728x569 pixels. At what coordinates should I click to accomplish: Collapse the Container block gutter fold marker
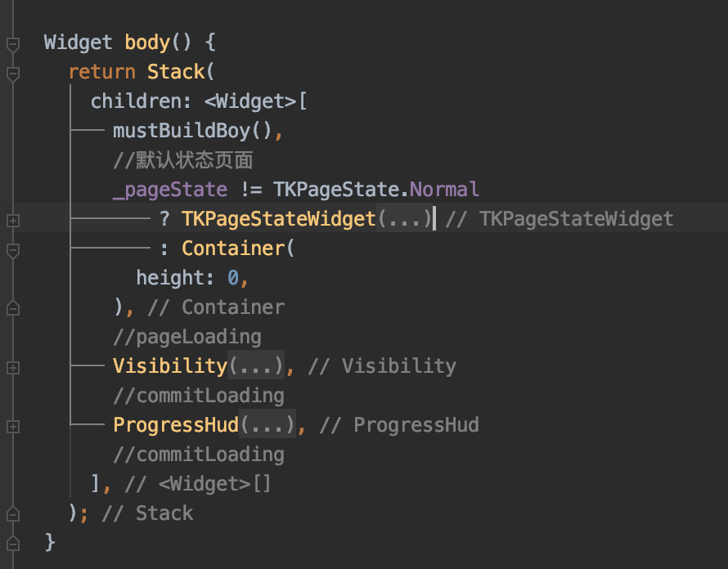pos(12,249)
